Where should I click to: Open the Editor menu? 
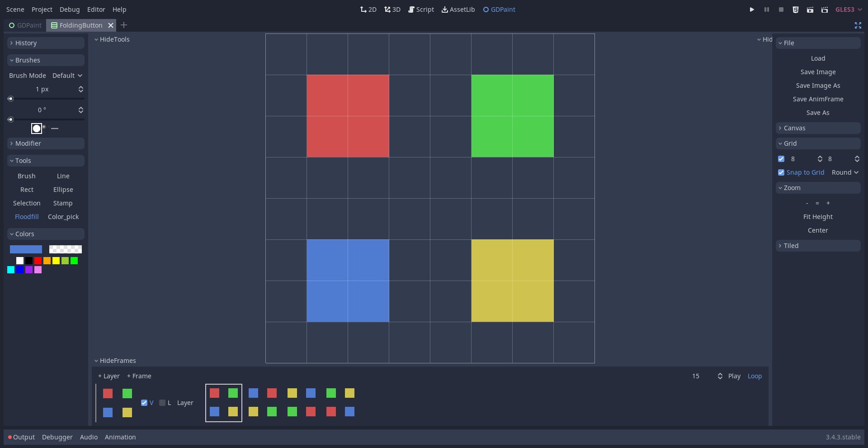point(96,9)
